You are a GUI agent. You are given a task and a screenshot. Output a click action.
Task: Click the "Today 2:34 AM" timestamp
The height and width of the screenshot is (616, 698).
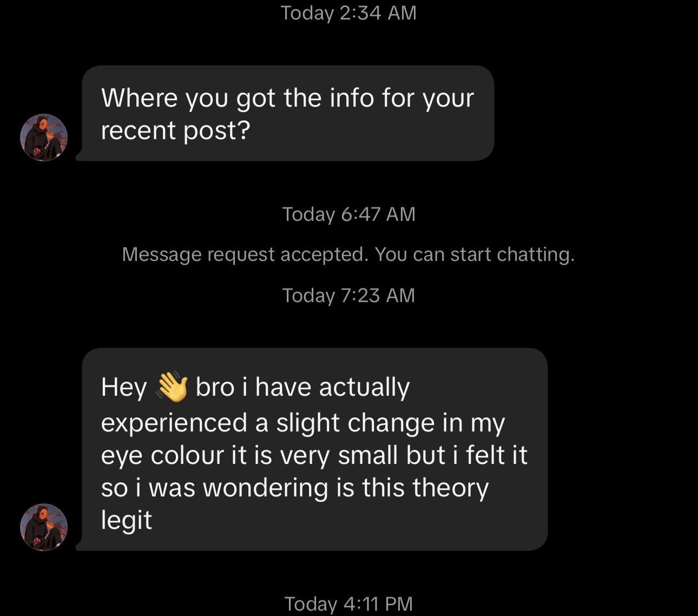348,13
